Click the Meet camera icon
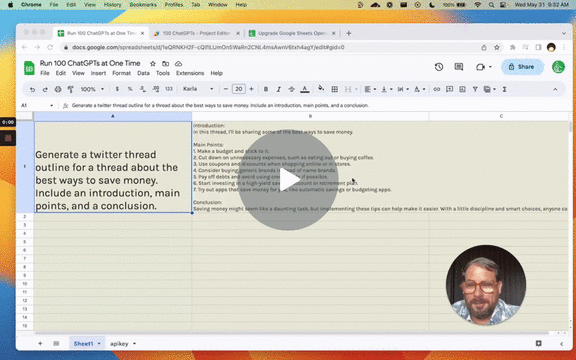The image size is (576, 360). 480,67
